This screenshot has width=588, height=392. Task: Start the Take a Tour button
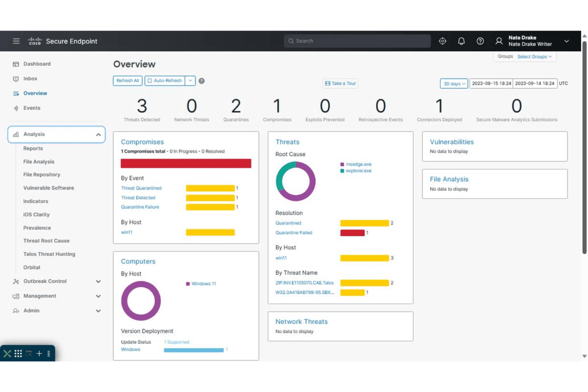[x=340, y=83]
